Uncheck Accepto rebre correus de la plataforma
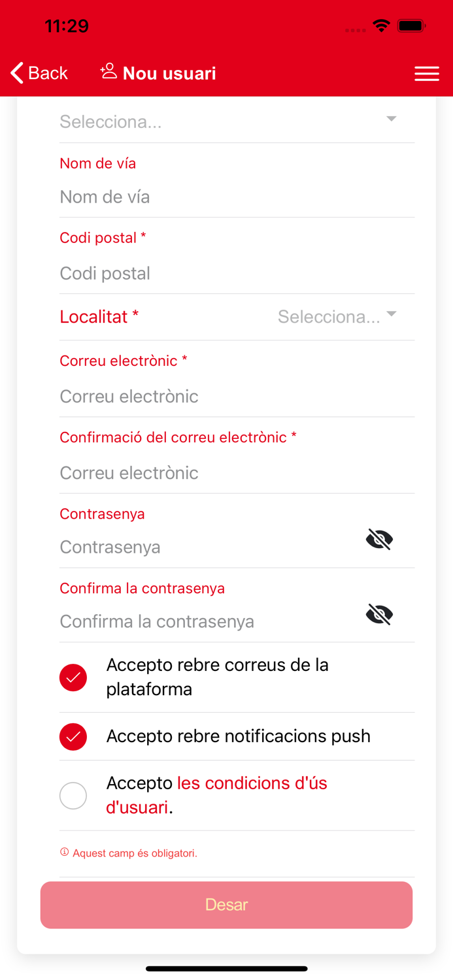Image resolution: width=453 pixels, height=980 pixels. pos(73,678)
